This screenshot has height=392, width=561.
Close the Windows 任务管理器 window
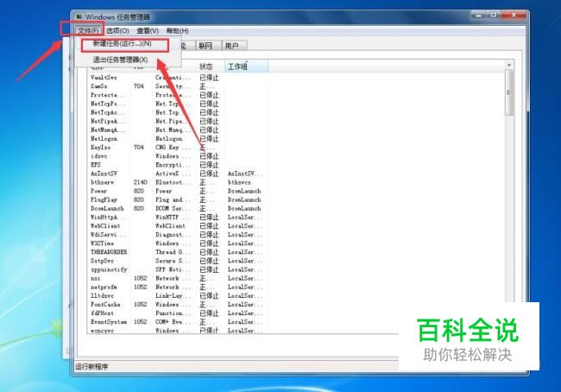(514, 15)
